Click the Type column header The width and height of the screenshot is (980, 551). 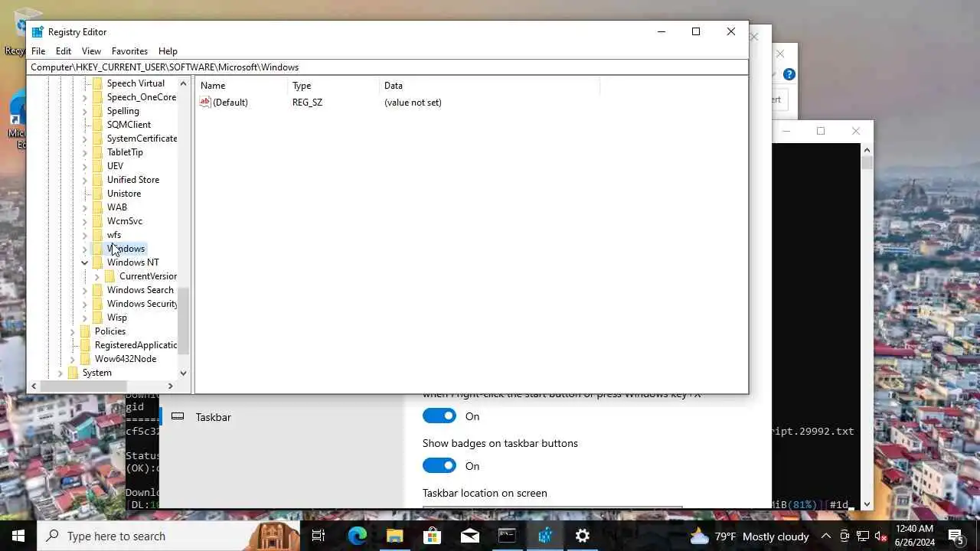coord(334,86)
